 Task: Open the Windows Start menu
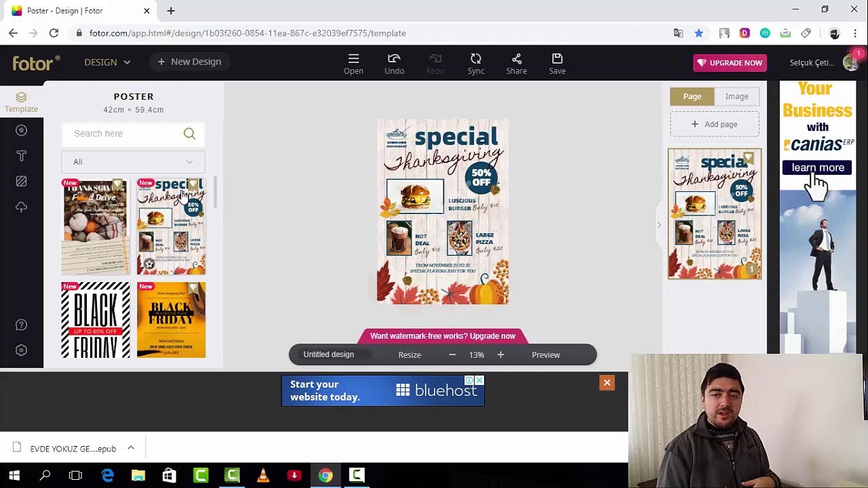pyautogui.click(x=14, y=475)
